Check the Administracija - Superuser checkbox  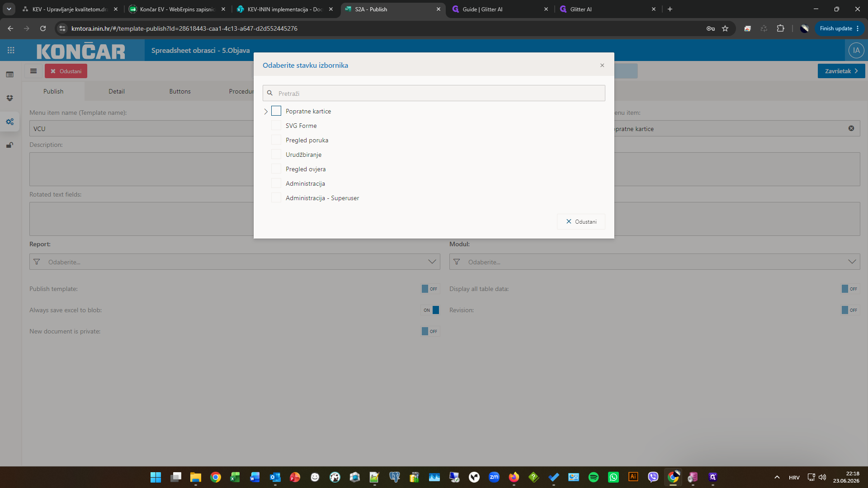tap(276, 198)
